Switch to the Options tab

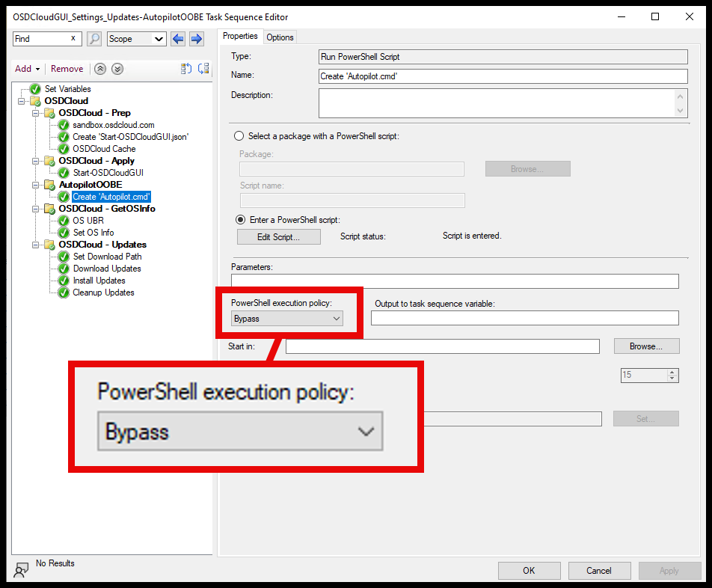point(280,36)
